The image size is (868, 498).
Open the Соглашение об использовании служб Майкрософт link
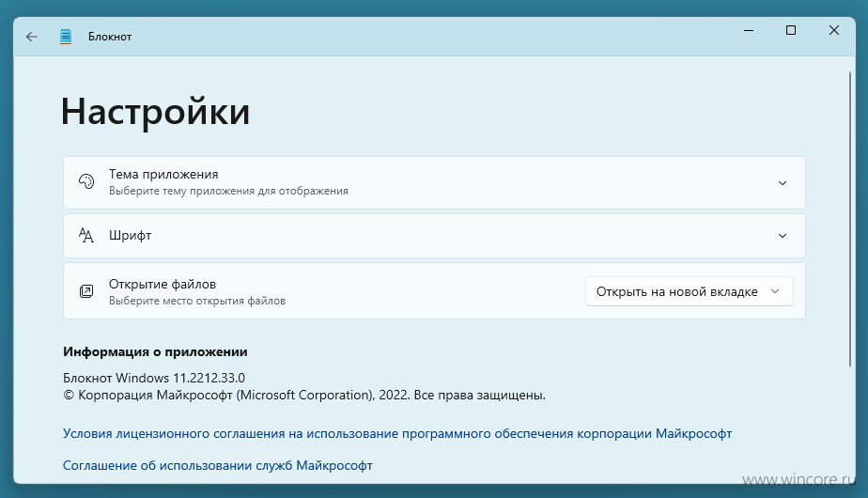(x=218, y=465)
